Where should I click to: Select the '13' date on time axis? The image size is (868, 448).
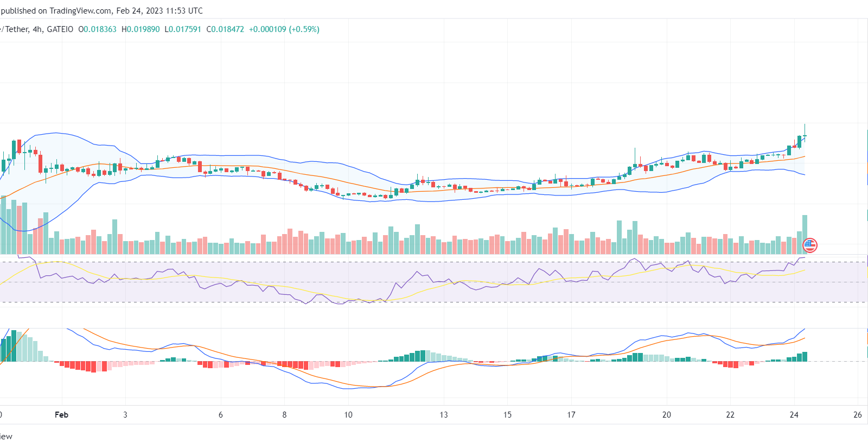[444, 415]
